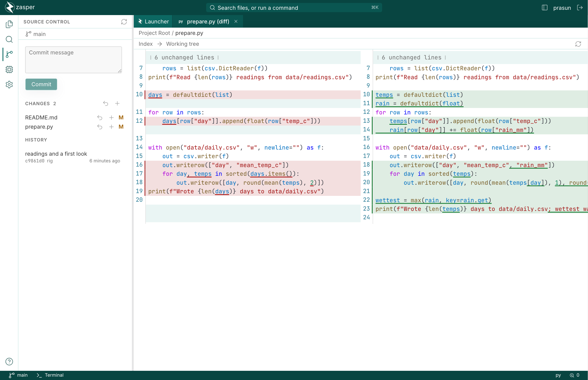Stage README.md with its plus icon

click(111, 117)
